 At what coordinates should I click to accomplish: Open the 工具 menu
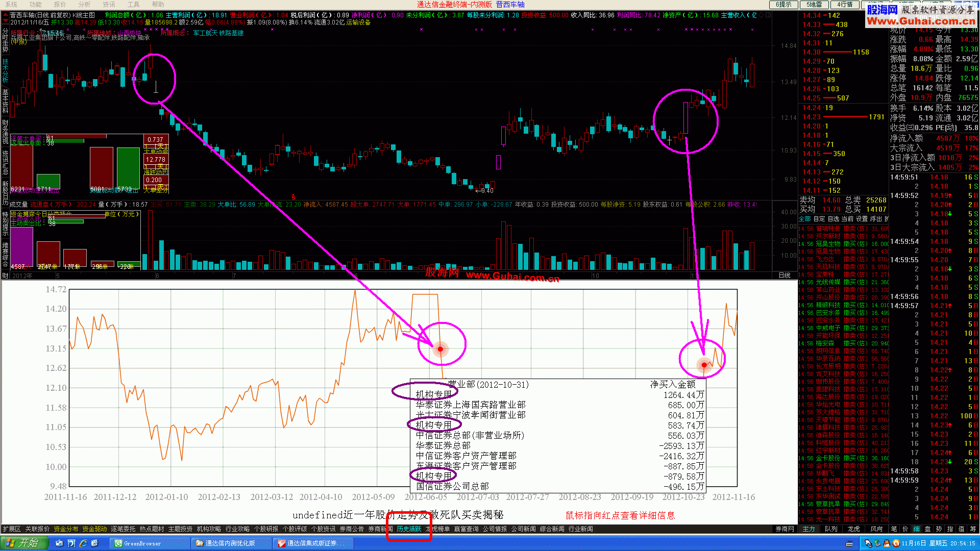pyautogui.click(x=133, y=4)
